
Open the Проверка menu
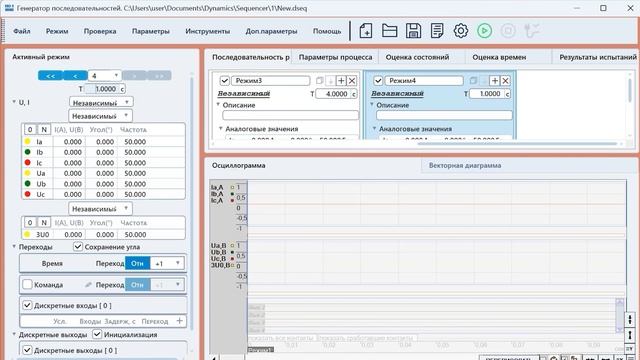point(100,31)
